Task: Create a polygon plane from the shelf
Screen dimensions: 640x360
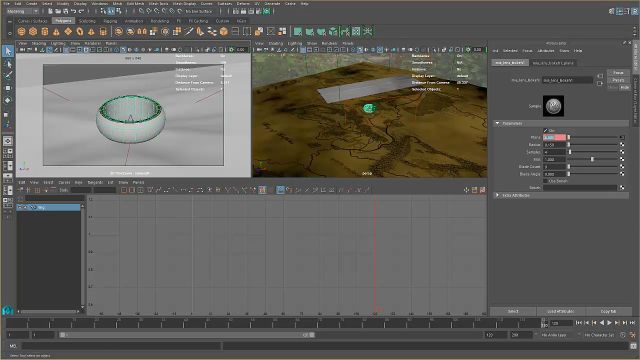Action: (68, 31)
